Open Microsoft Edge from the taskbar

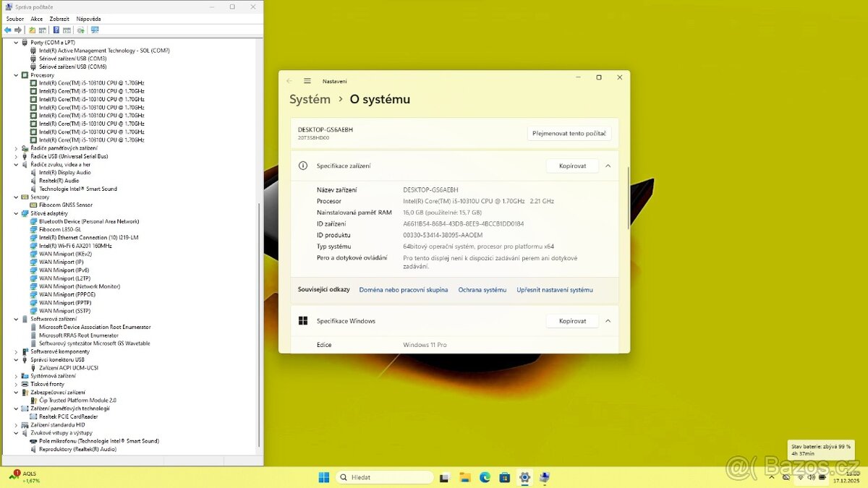484,477
